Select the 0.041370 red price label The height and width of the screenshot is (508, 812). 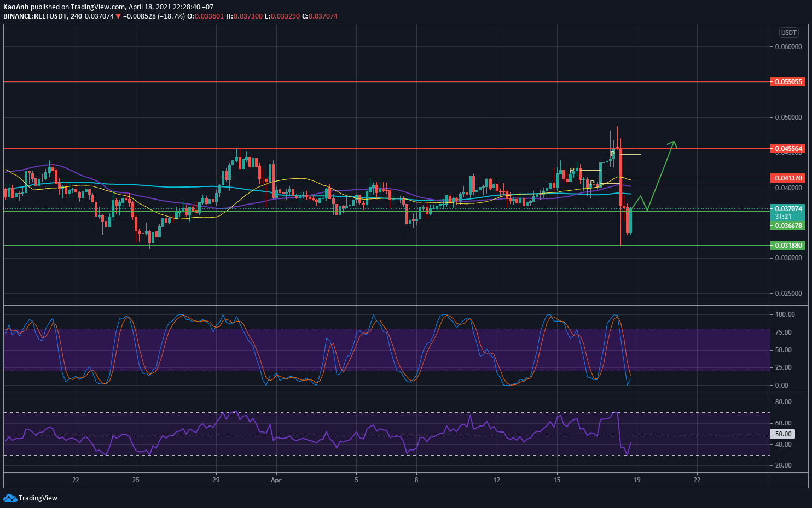(787, 178)
